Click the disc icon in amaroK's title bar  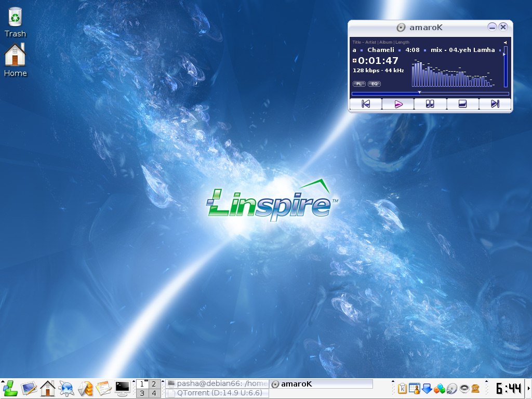[x=401, y=28]
